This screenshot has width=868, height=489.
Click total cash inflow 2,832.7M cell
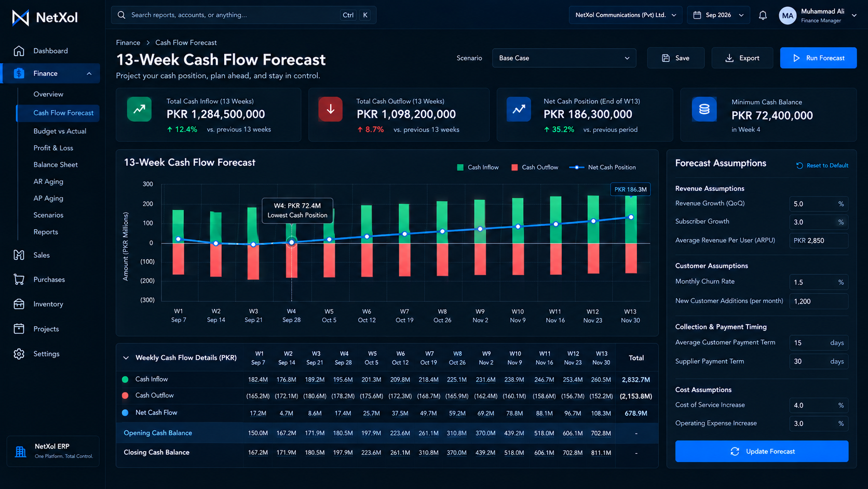point(636,380)
